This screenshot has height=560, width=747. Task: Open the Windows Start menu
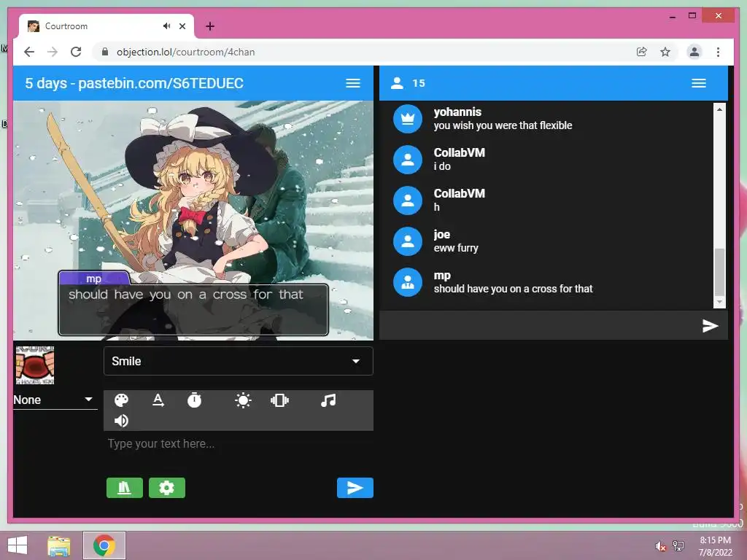pyautogui.click(x=18, y=545)
